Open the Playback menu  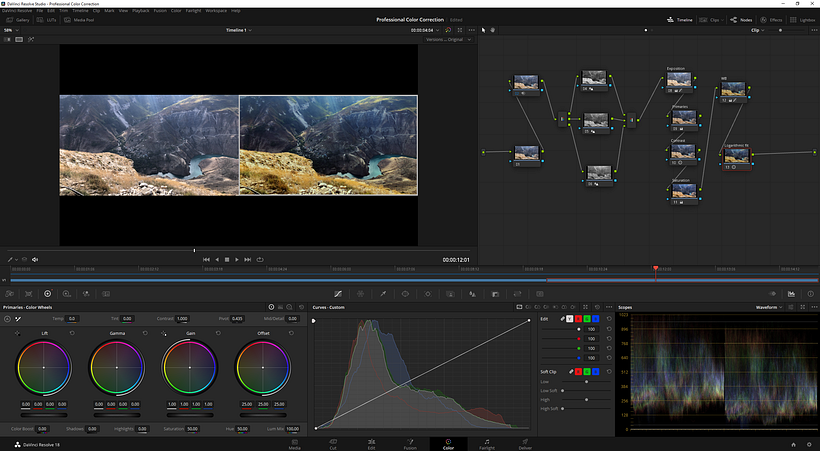point(141,10)
